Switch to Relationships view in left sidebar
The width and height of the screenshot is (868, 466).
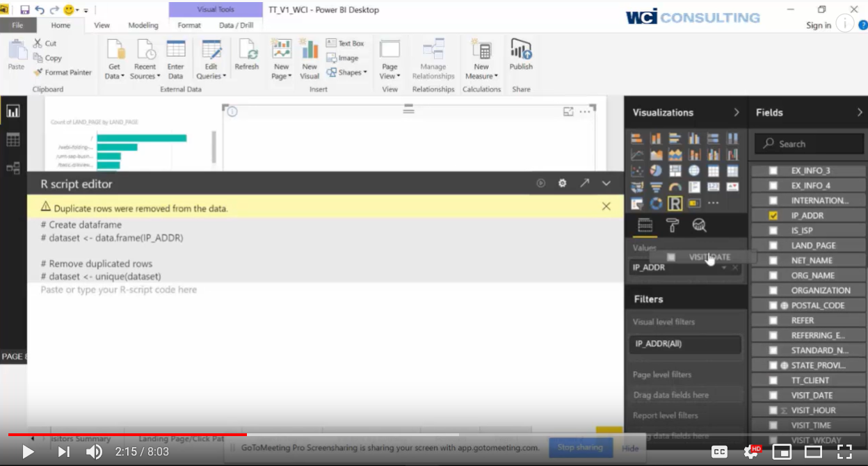click(13, 168)
